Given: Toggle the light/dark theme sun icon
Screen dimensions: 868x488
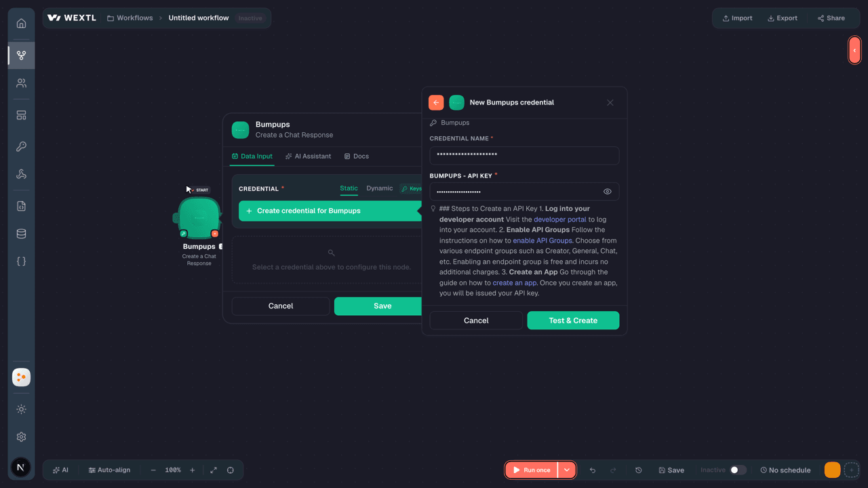Looking at the screenshot, I should 21,409.
